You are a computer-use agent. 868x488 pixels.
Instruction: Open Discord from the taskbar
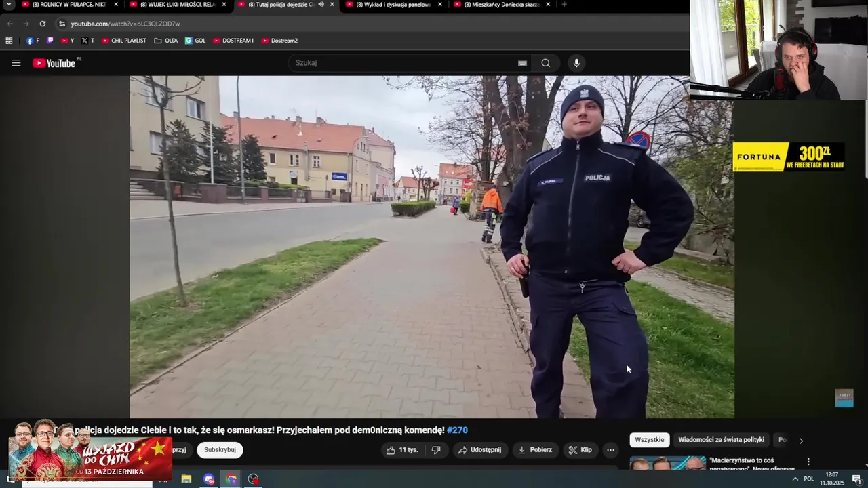point(209,479)
